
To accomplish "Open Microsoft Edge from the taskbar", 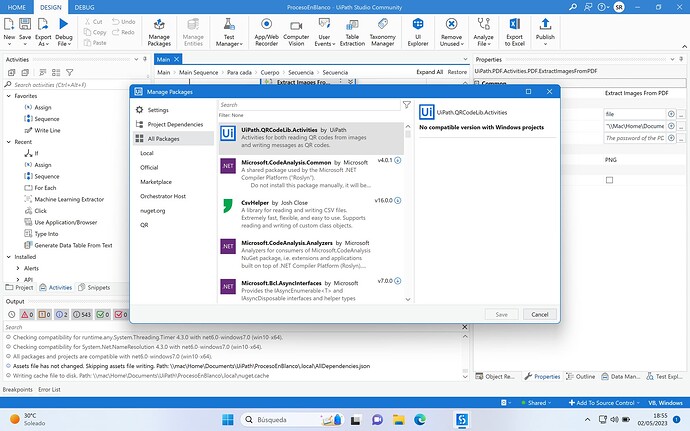I will pos(420,420).
